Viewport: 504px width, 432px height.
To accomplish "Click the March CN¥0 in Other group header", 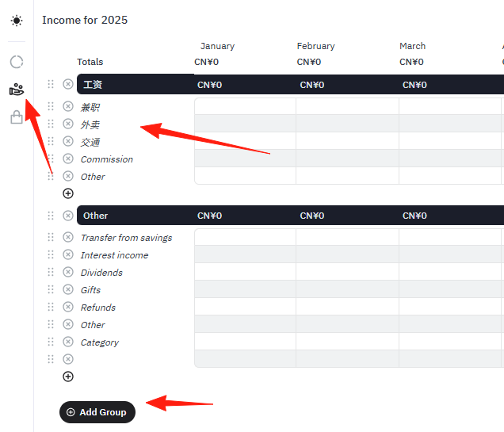I will (x=414, y=216).
